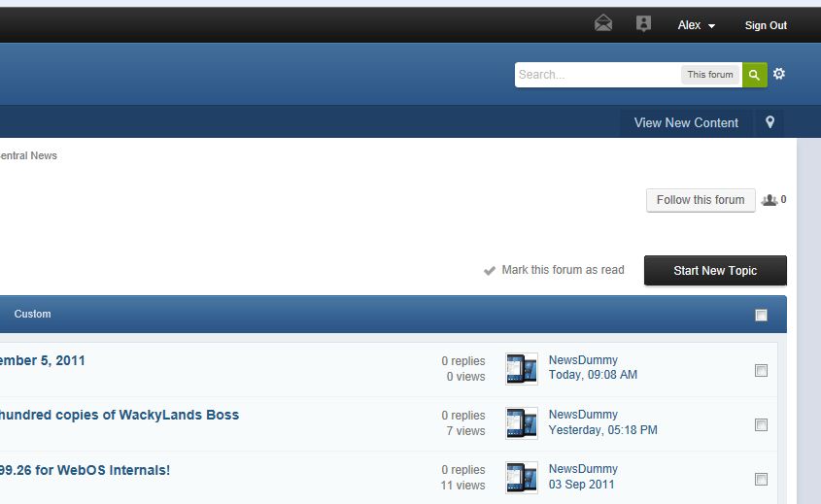Check the box for WackyLands Boss topic
This screenshot has height=504, width=821.
762,425
